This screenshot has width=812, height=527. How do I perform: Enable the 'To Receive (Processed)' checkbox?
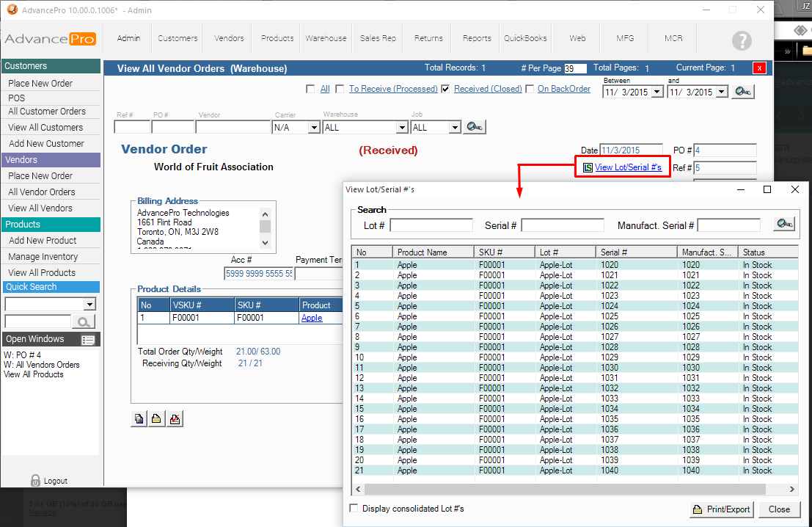[x=340, y=90]
